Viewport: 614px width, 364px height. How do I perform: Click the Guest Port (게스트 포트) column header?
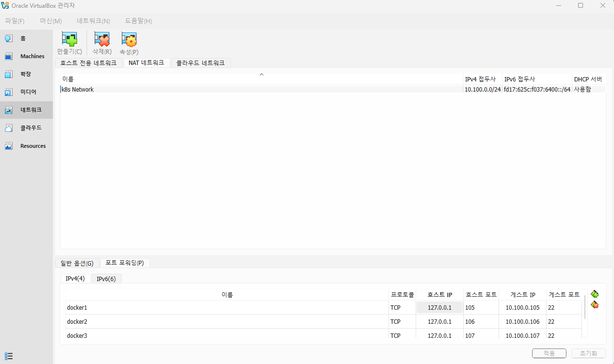[x=564, y=295]
